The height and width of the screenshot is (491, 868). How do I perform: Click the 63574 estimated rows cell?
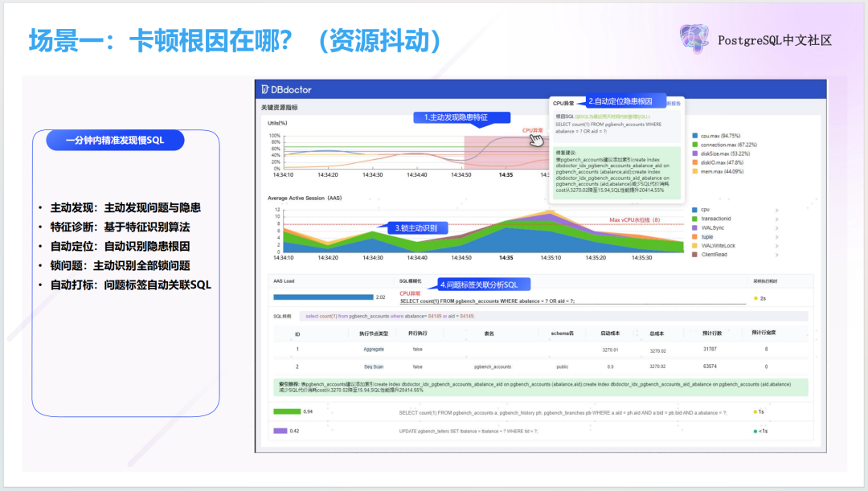pyautogui.click(x=710, y=366)
